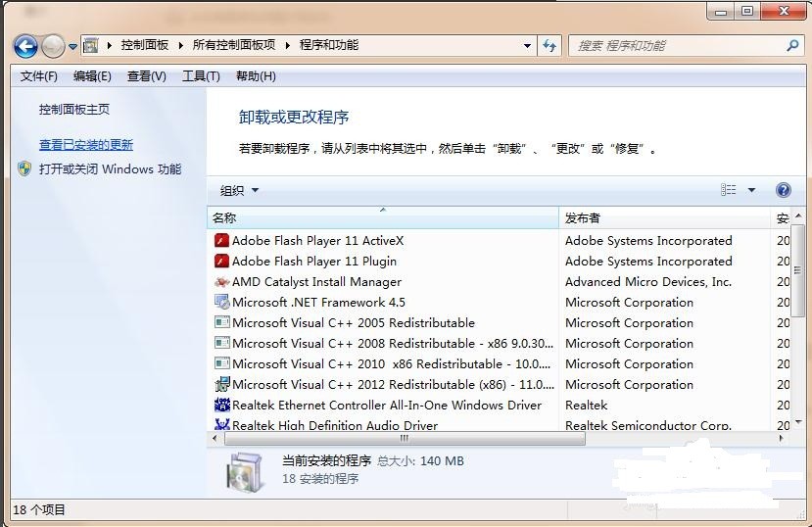Click the 查看已安装的更新 link
The width and height of the screenshot is (812, 527).
point(86,145)
